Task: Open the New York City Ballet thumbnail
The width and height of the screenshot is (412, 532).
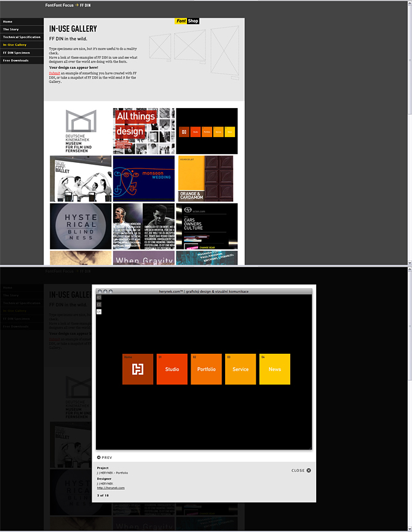Action: click(81, 178)
